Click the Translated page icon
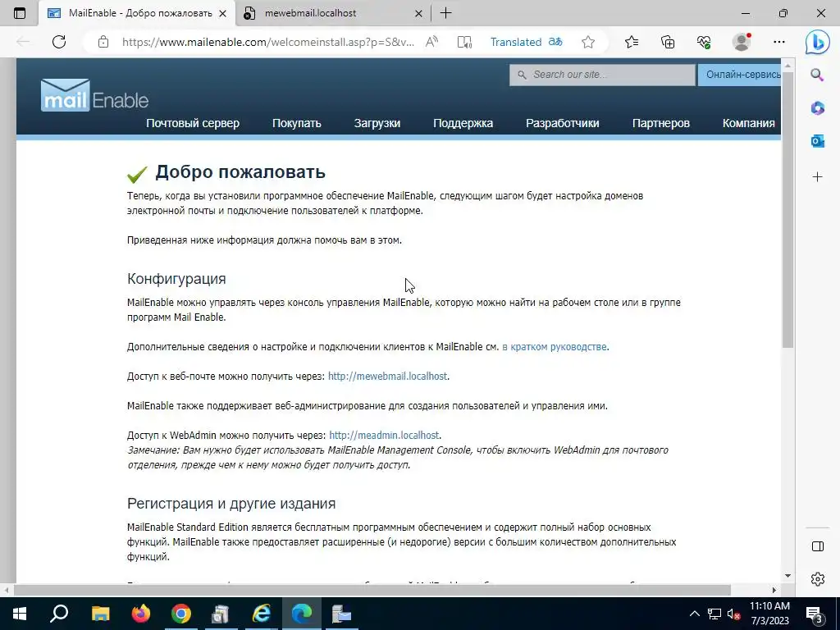Screen dimensions: 840x630 [555, 42]
